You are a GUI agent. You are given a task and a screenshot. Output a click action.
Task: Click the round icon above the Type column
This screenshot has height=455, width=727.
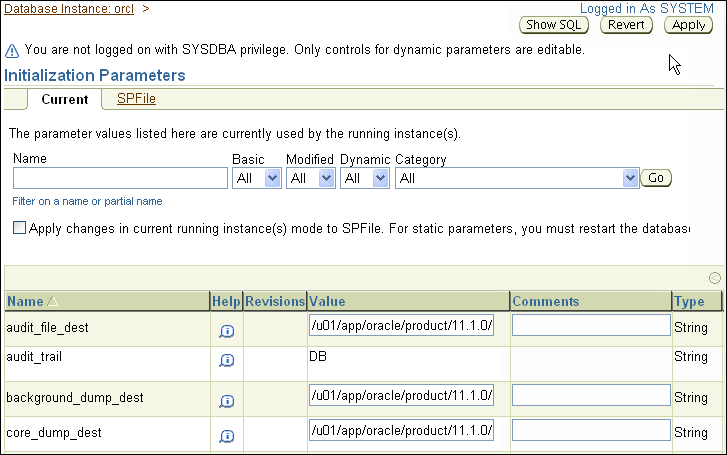[x=714, y=278]
